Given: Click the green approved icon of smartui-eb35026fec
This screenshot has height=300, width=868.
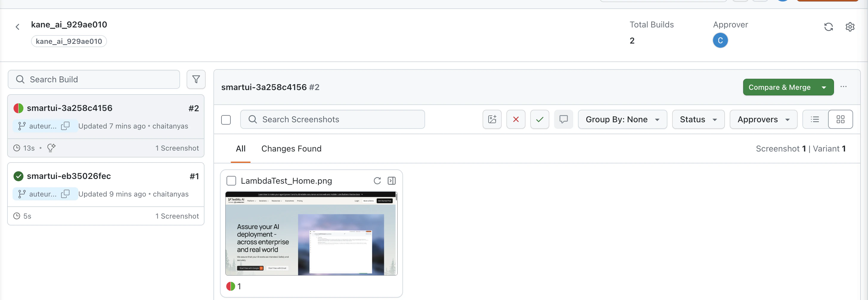Looking at the screenshot, I should (18, 176).
